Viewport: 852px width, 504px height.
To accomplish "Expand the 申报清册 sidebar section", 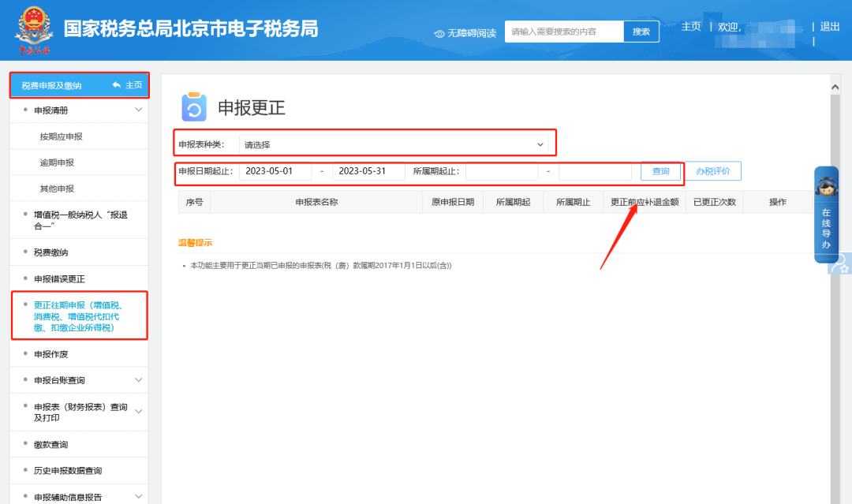I will pos(139,110).
